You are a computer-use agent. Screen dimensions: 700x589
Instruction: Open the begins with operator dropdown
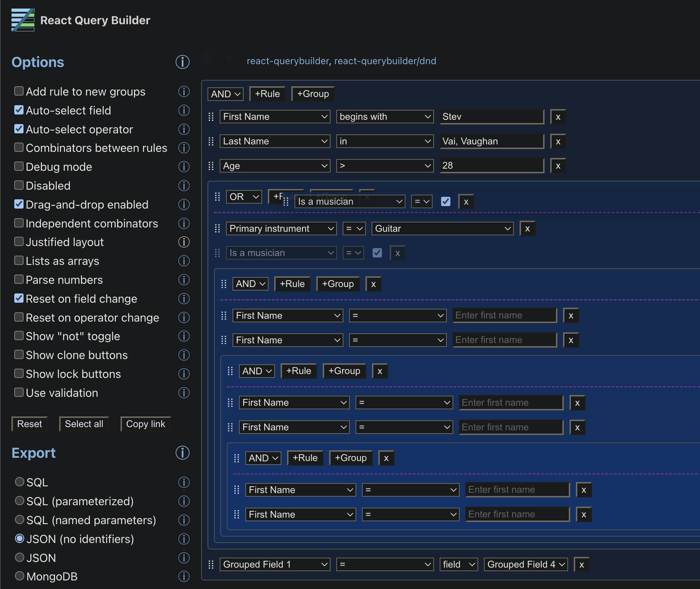pos(385,117)
